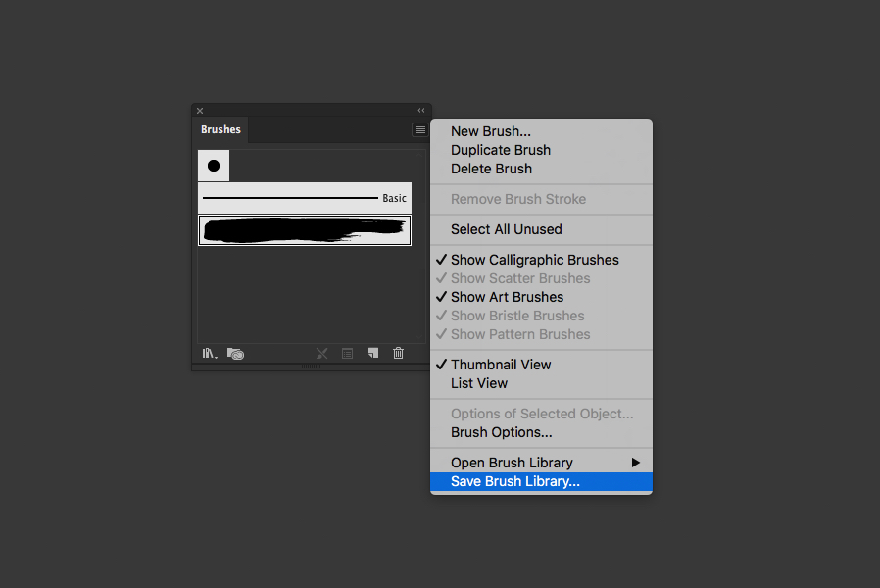Image resolution: width=880 pixels, height=588 pixels.
Task: Enable Thumbnail View
Action: pyautogui.click(x=501, y=364)
